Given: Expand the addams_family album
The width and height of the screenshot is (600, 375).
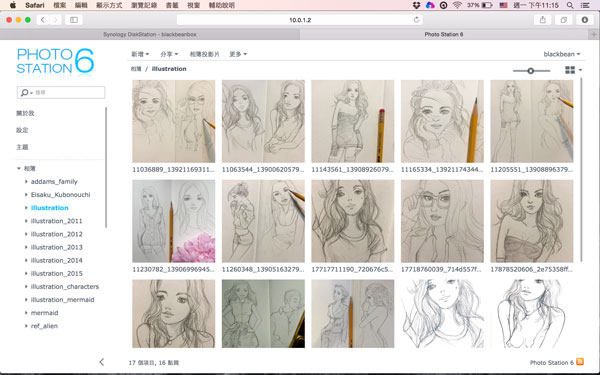Looking at the screenshot, I should click(x=26, y=182).
